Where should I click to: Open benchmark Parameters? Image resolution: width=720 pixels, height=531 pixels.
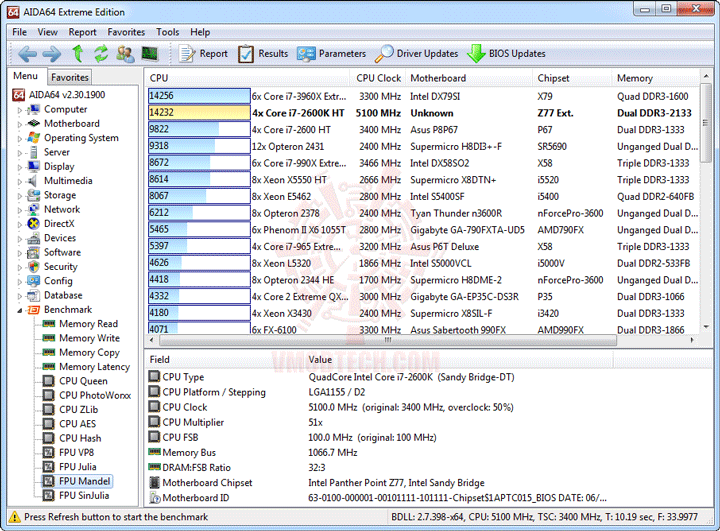[332, 54]
